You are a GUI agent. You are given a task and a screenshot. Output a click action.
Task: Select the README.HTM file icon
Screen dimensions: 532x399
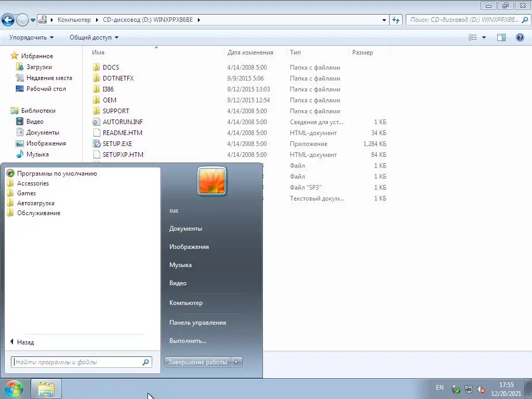[x=96, y=132]
